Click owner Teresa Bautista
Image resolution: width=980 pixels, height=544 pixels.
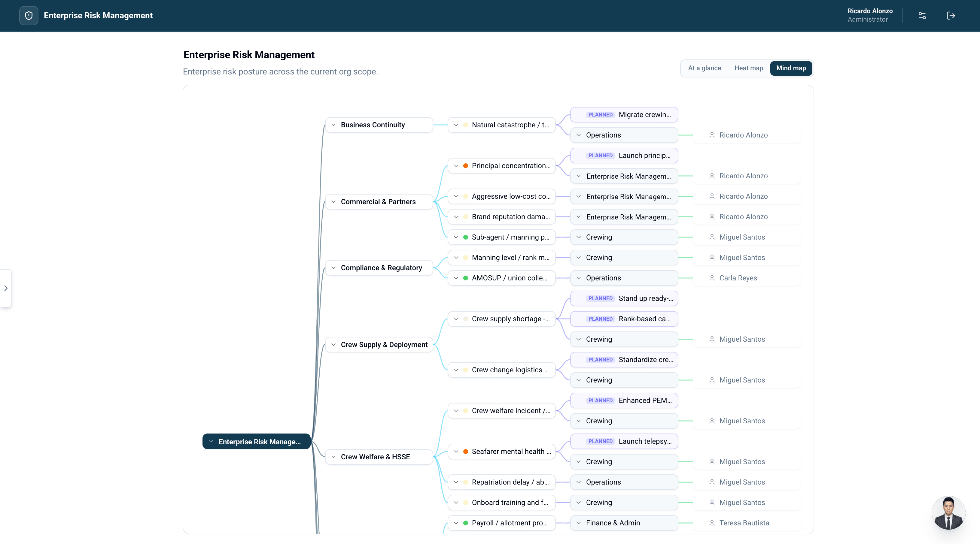click(747, 523)
